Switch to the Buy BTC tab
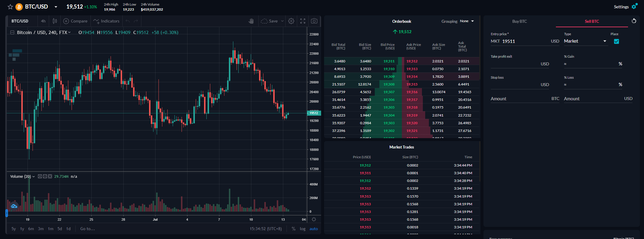The image size is (644, 239). [x=520, y=21]
